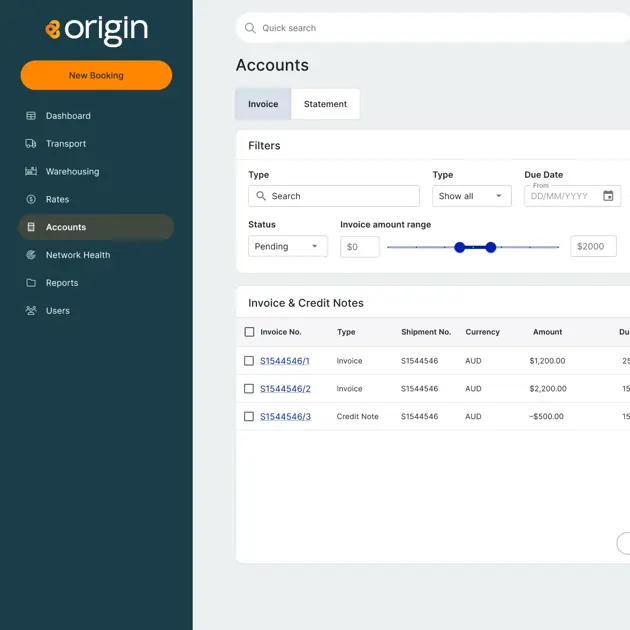Screen dimensions: 630x630
Task: Click the right handle of amount range slider
Action: coord(491,247)
